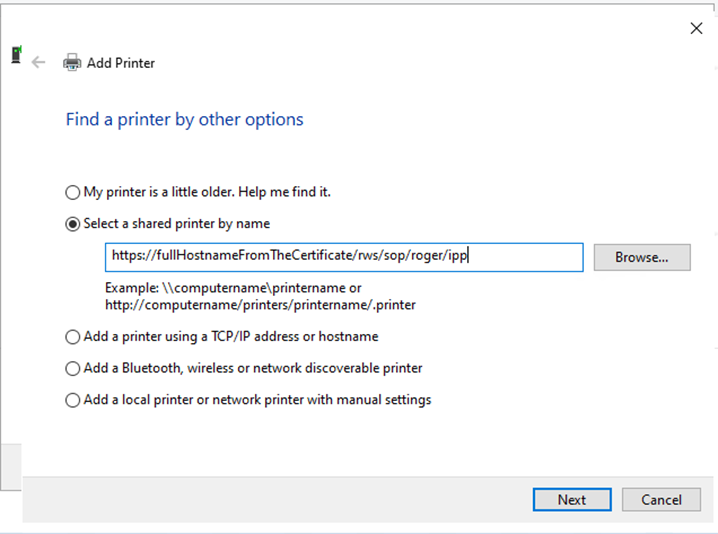The image size is (718, 534).
Task: Click inside the shared printer URL text field
Action: pyautogui.click(x=343, y=257)
